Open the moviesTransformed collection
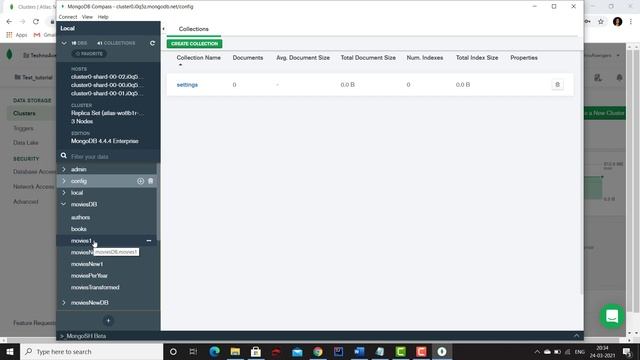Viewport: 640px width, 360px height. click(x=95, y=287)
